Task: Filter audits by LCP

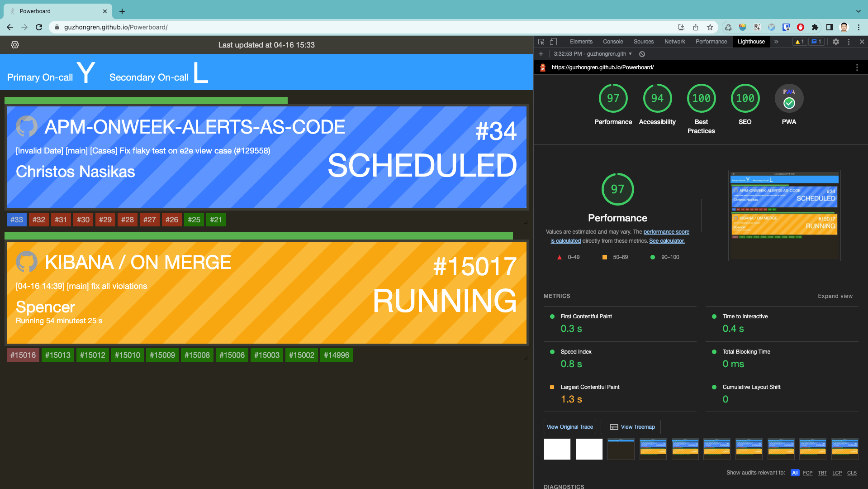Action: 837,473
